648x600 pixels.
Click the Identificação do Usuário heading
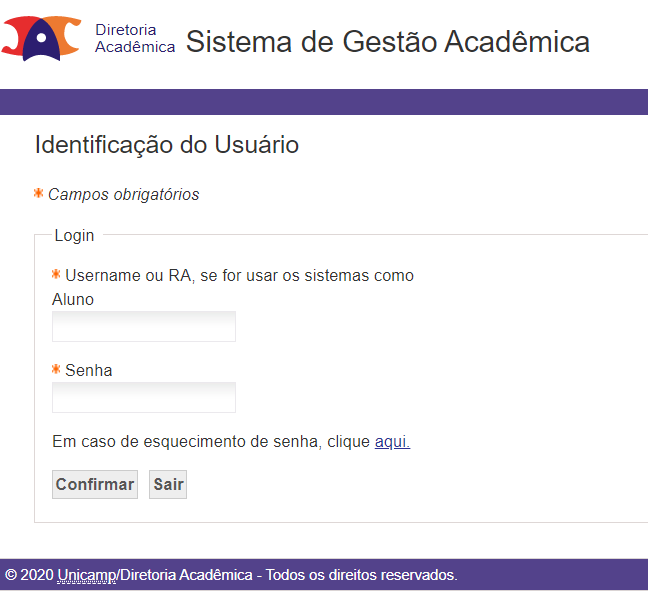[167, 145]
